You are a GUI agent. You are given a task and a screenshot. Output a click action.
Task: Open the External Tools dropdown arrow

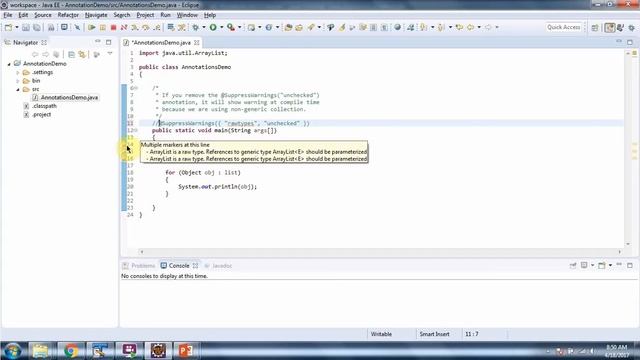tap(240, 27)
